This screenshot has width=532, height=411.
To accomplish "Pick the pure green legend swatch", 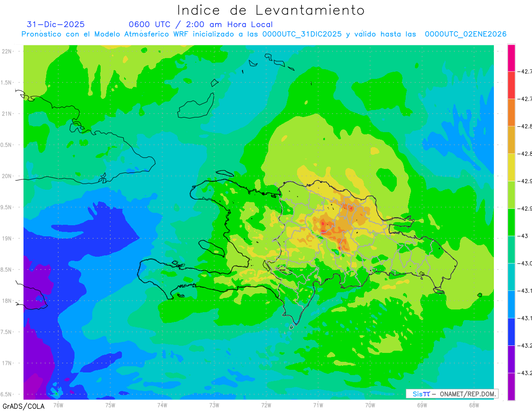I will [x=511, y=222].
